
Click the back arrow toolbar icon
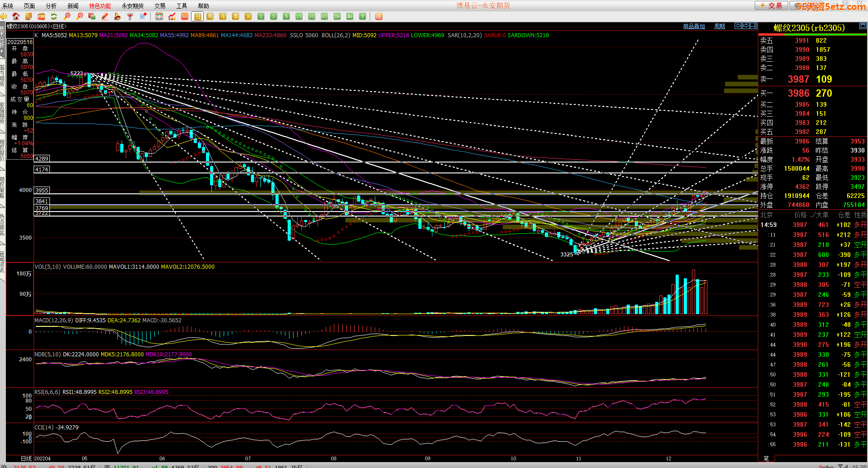(x=4, y=16)
